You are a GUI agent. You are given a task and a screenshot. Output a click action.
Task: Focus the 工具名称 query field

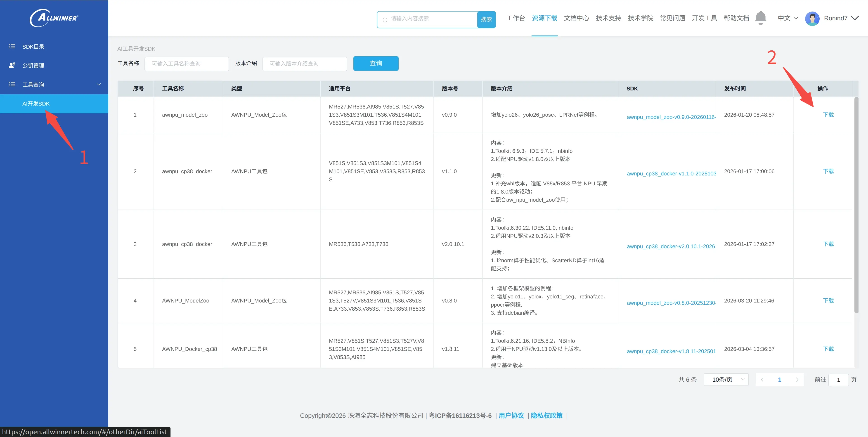pos(187,64)
